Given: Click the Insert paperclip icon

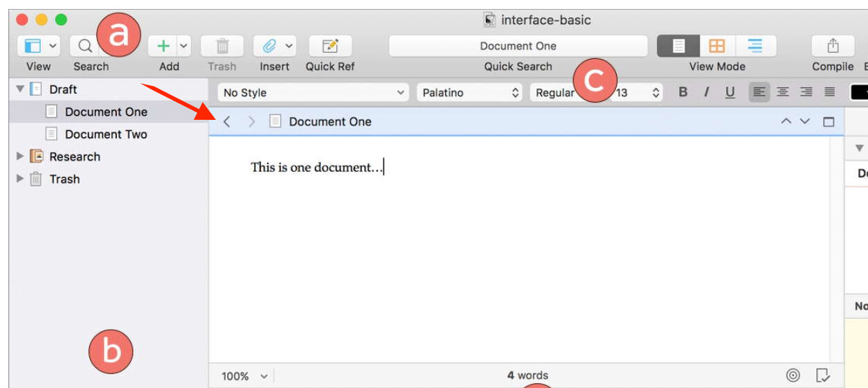Looking at the screenshot, I should (269, 46).
